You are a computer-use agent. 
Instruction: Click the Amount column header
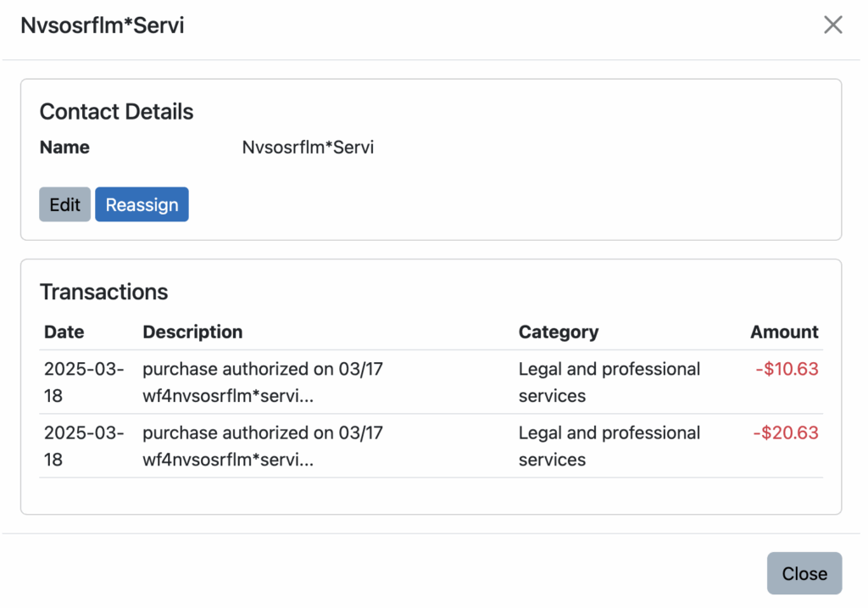pos(784,332)
